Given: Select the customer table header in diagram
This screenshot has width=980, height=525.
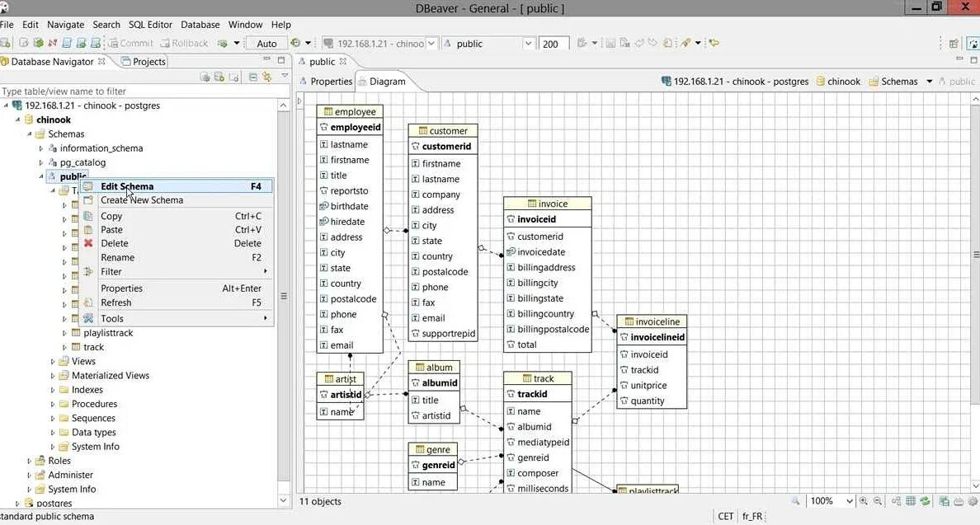Looking at the screenshot, I should point(442,131).
